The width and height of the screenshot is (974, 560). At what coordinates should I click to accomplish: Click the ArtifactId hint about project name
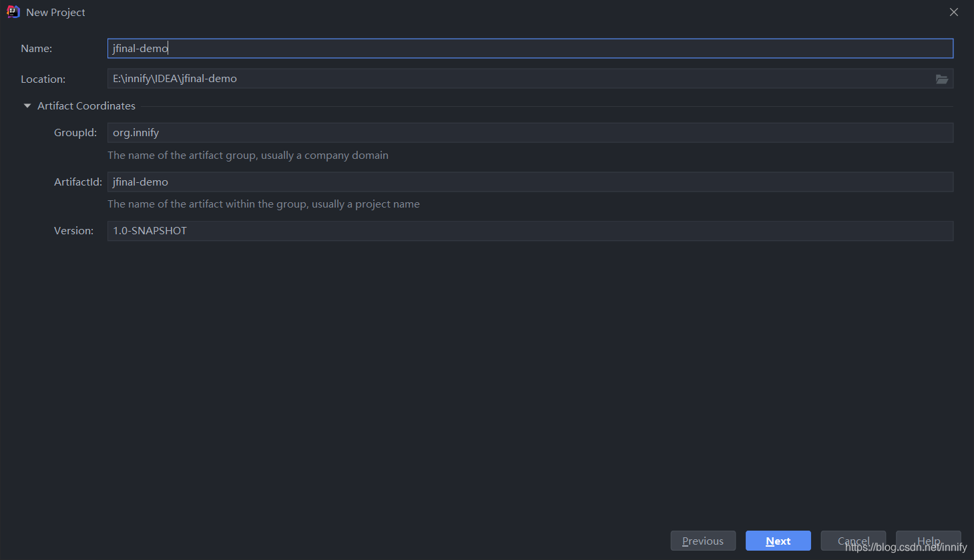pos(264,204)
